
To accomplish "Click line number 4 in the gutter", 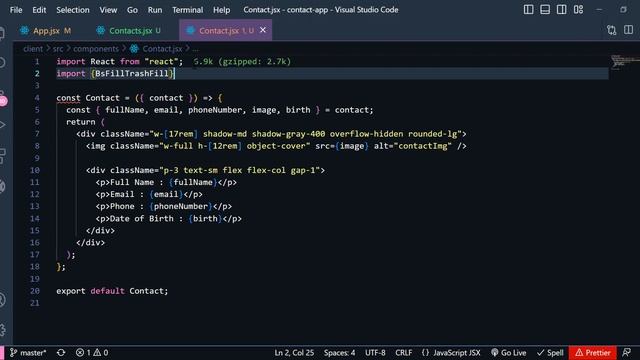I will click(x=37, y=98).
